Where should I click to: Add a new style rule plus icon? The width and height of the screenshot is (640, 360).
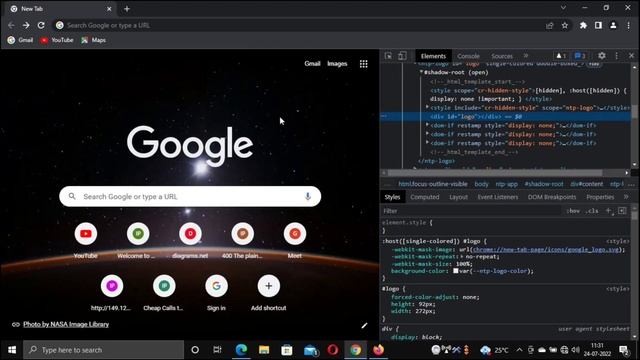609,211
